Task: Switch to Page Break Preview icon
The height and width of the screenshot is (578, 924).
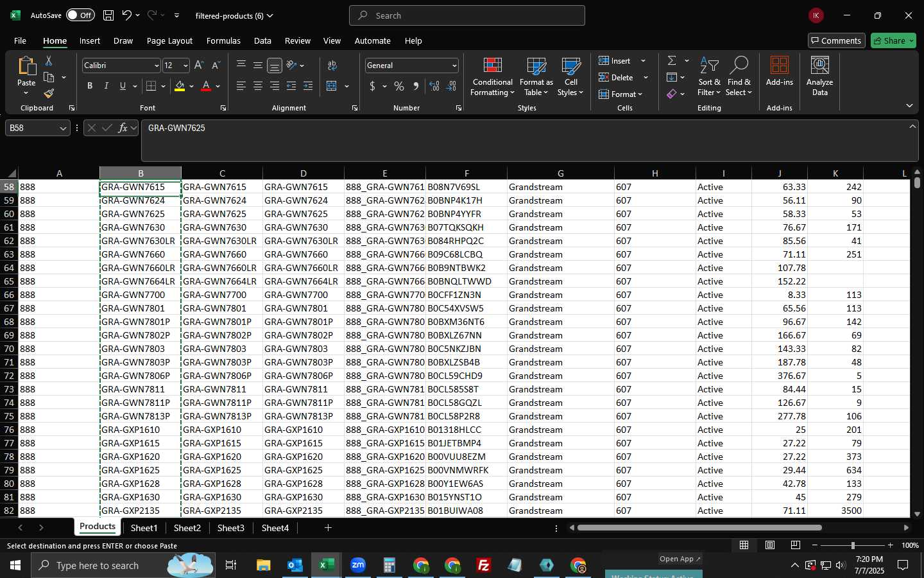Action: 796,545
